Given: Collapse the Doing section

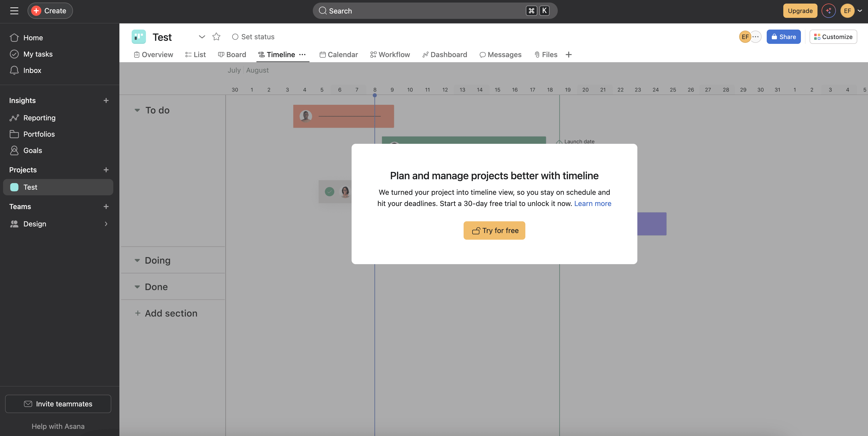Looking at the screenshot, I should point(137,260).
